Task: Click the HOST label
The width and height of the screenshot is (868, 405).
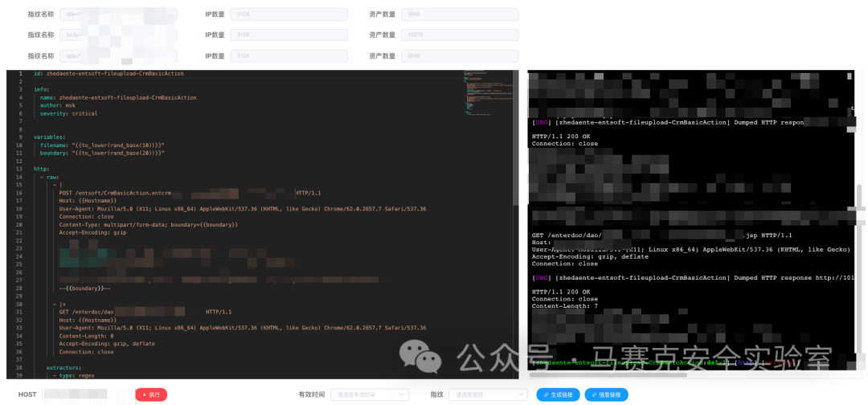Action: point(27,395)
